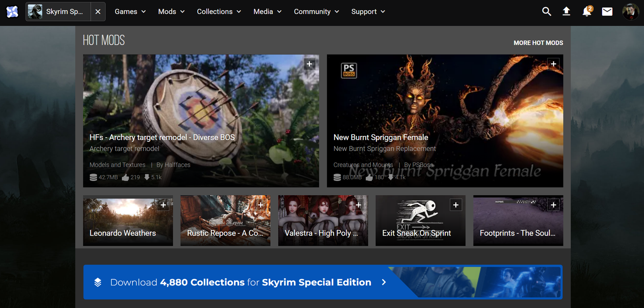Open the Valestra - High Poly thumbnail
The width and height of the screenshot is (644, 308).
323,221
